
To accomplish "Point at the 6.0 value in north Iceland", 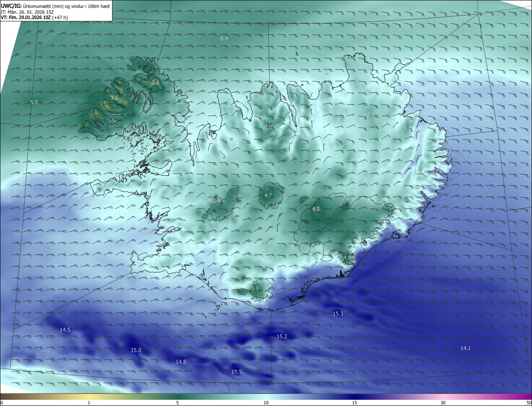I will click(268, 127).
